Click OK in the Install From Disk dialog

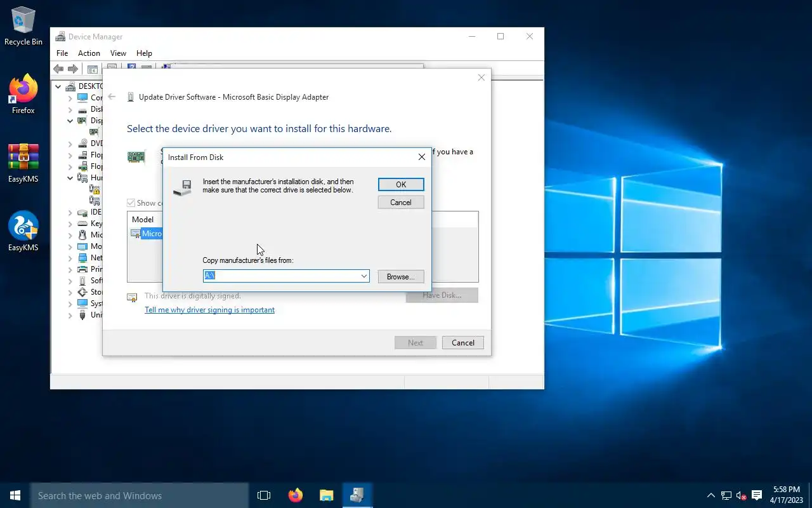tap(401, 184)
